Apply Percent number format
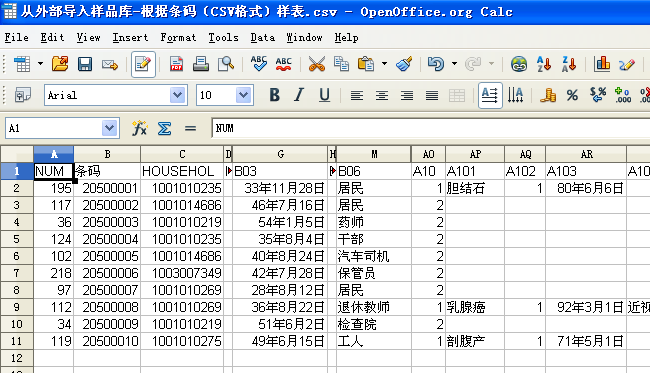Viewport: 650px width, 373px height. click(572, 95)
